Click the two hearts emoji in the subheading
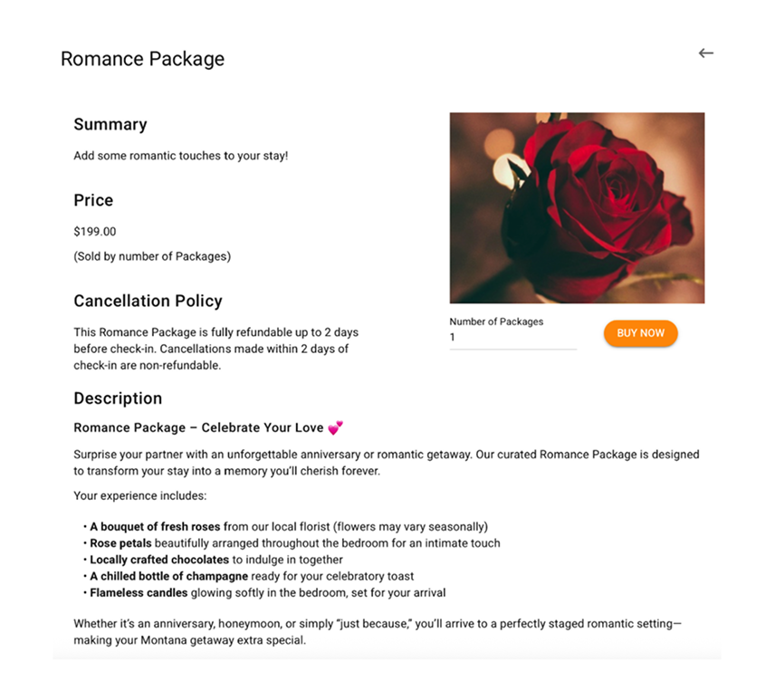 [335, 427]
